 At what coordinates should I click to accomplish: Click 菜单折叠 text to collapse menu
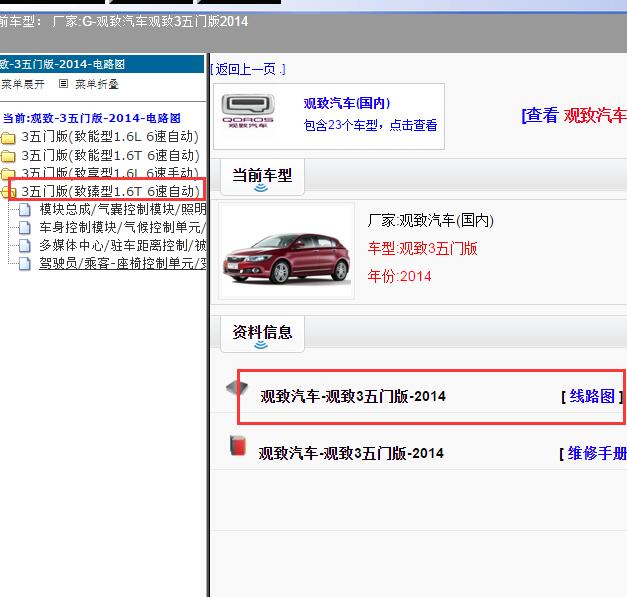(x=97, y=84)
